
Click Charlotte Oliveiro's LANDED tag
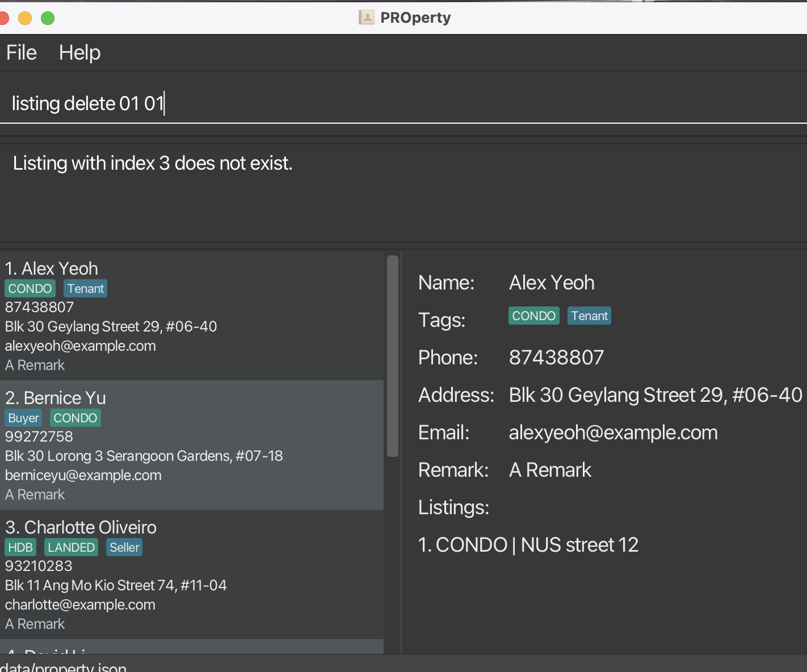point(71,547)
